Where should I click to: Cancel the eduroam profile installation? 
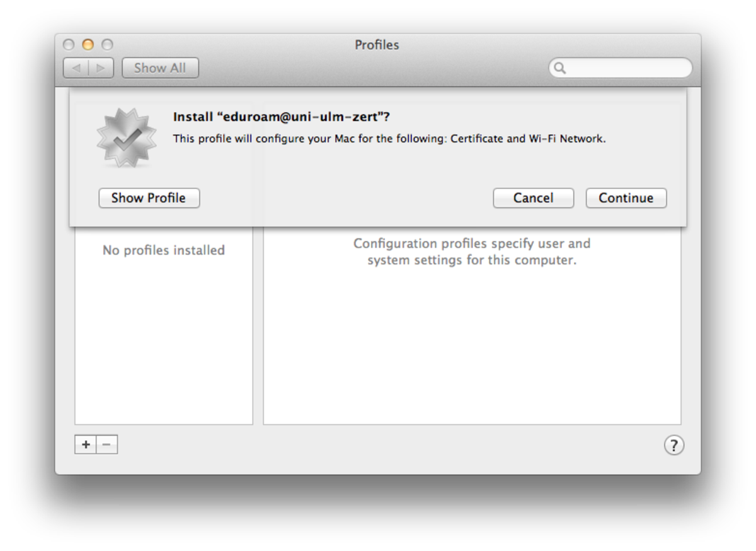click(533, 198)
